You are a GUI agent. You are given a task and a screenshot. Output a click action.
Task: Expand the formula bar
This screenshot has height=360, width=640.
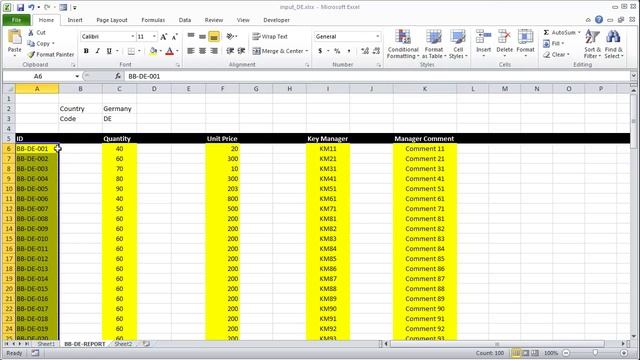(x=633, y=76)
